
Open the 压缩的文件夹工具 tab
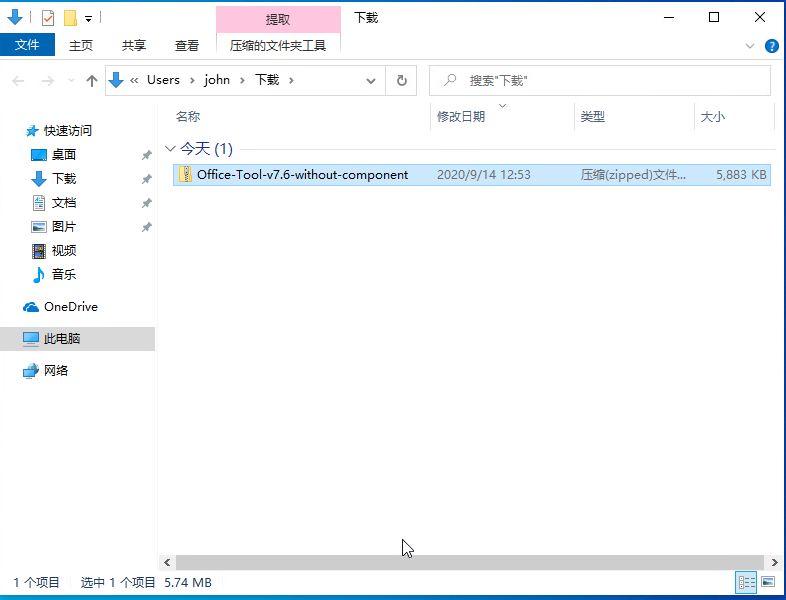click(x=278, y=46)
